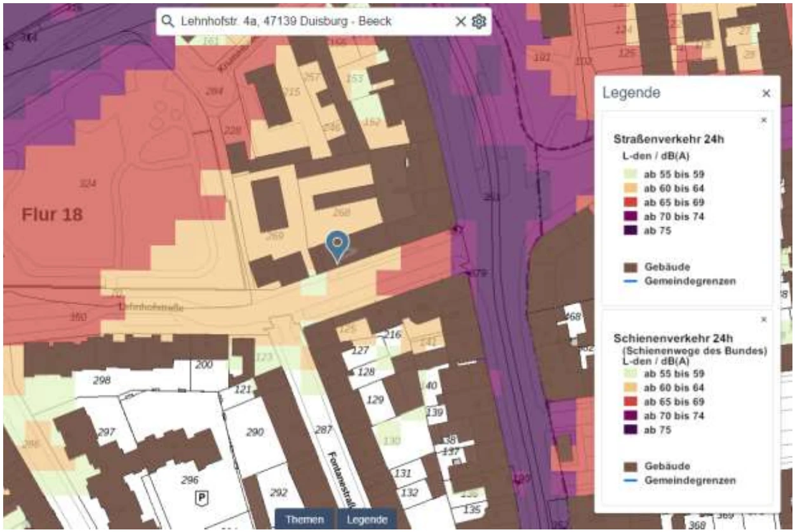This screenshot has height=532, width=795.
Task: Click the 'Legende' panel title
Action: (631, 93)
